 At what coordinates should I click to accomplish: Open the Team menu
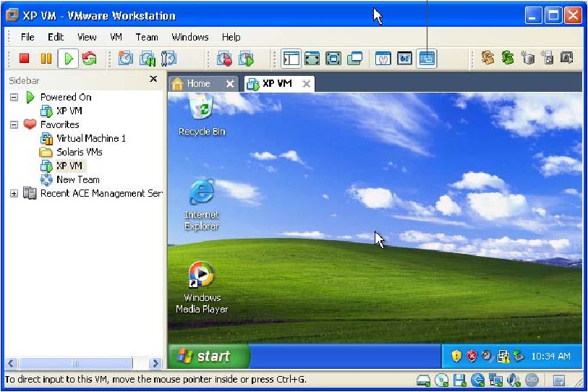tap(147, 37)
